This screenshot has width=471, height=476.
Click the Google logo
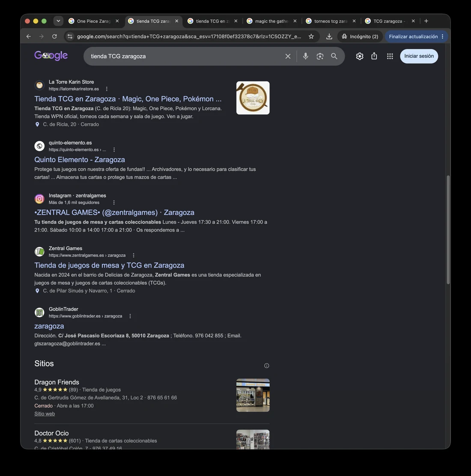[x=51, y=56]
